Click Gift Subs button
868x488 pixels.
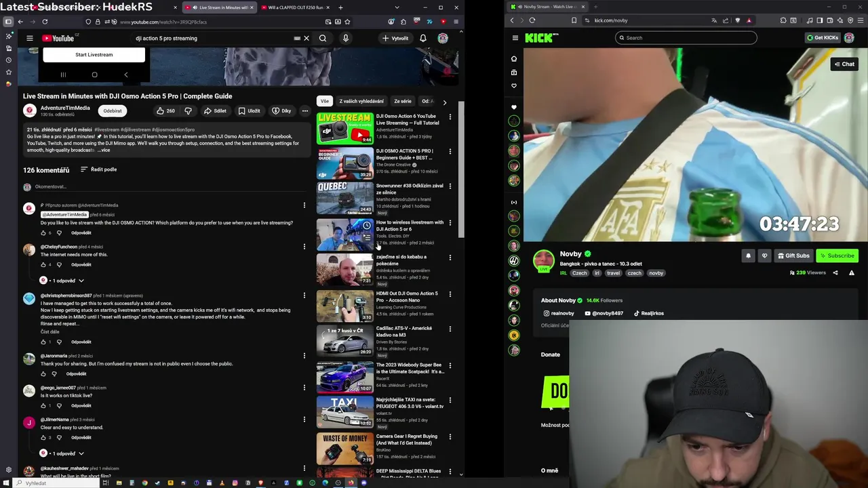[x=793, y=256]
